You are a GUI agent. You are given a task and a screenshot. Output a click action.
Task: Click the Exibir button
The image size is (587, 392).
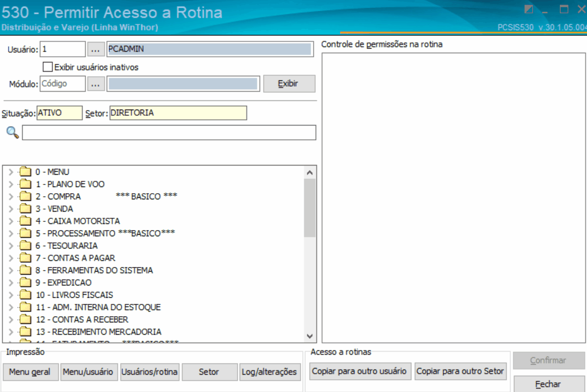[289, 84]
